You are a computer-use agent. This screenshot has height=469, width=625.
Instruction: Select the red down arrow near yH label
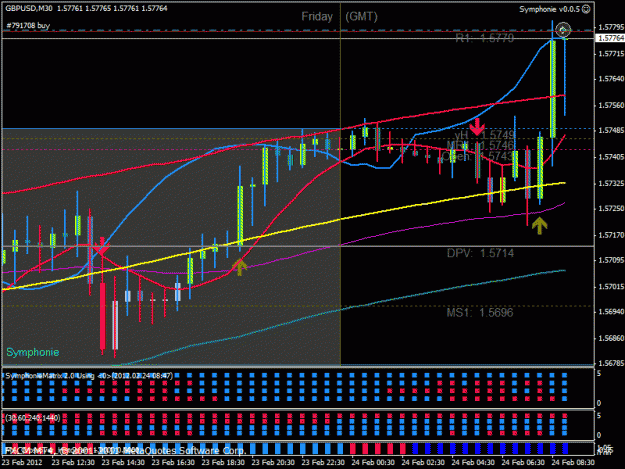tap(477, 128)
